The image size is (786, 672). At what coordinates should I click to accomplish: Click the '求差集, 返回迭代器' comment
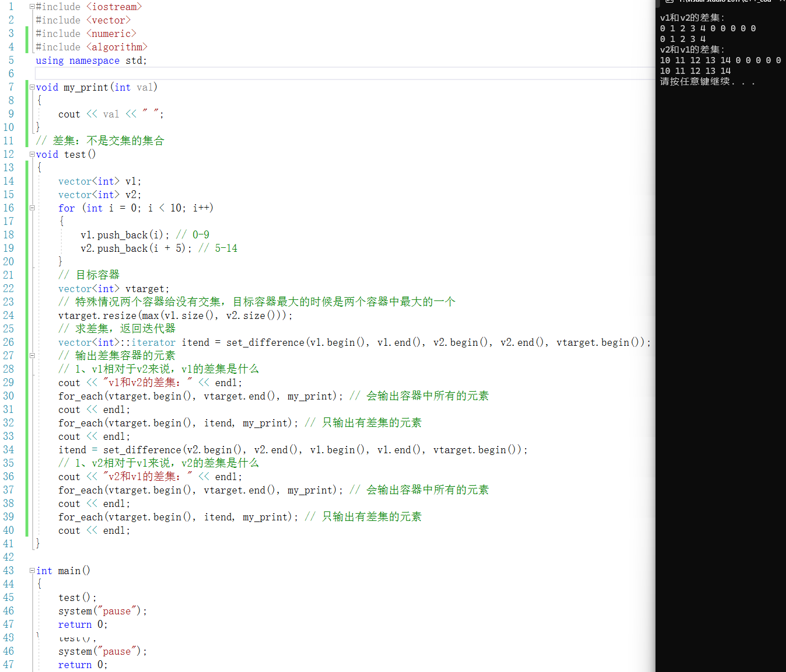[116, 329]
